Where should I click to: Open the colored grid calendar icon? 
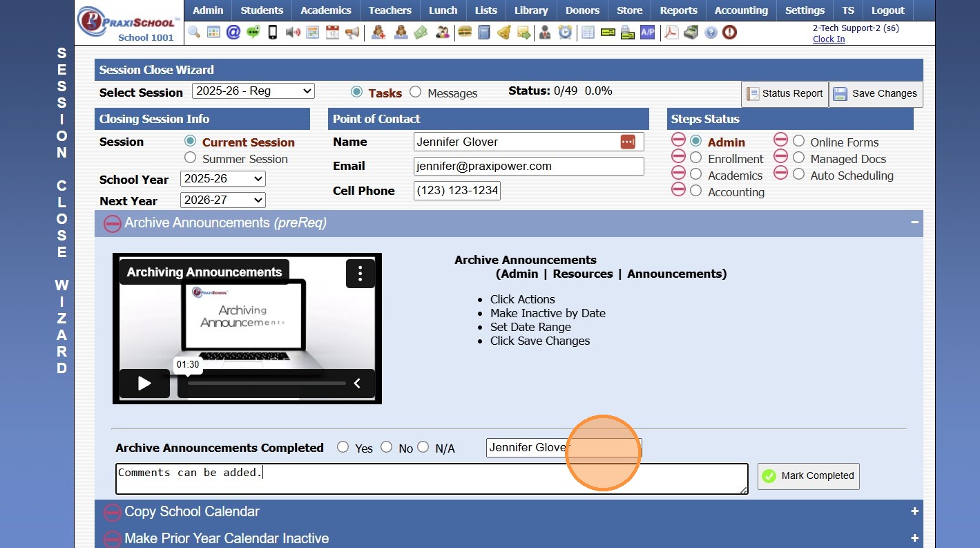pos(213,32)
